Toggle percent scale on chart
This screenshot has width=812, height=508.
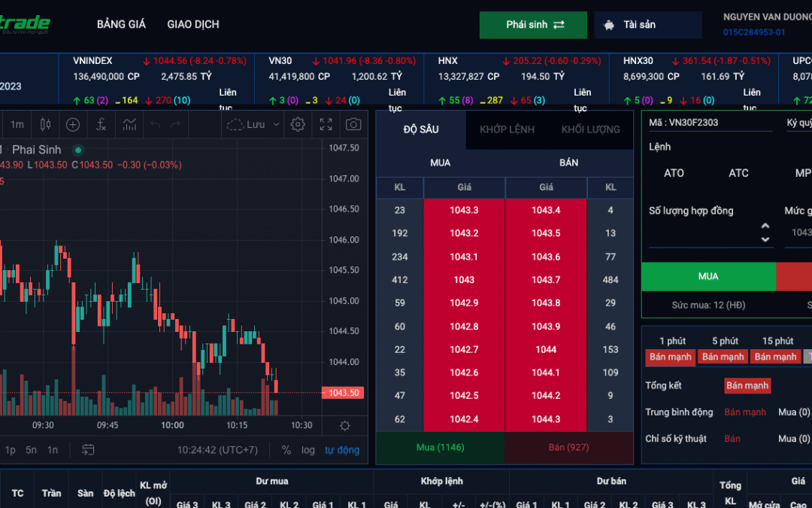[x=286, y=450]
